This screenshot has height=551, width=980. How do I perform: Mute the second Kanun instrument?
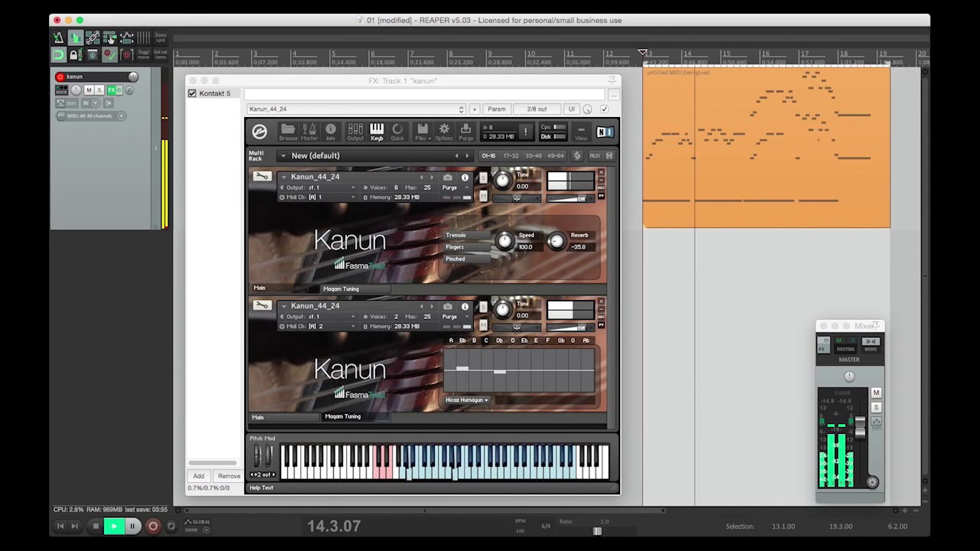[x=483, y=324]
